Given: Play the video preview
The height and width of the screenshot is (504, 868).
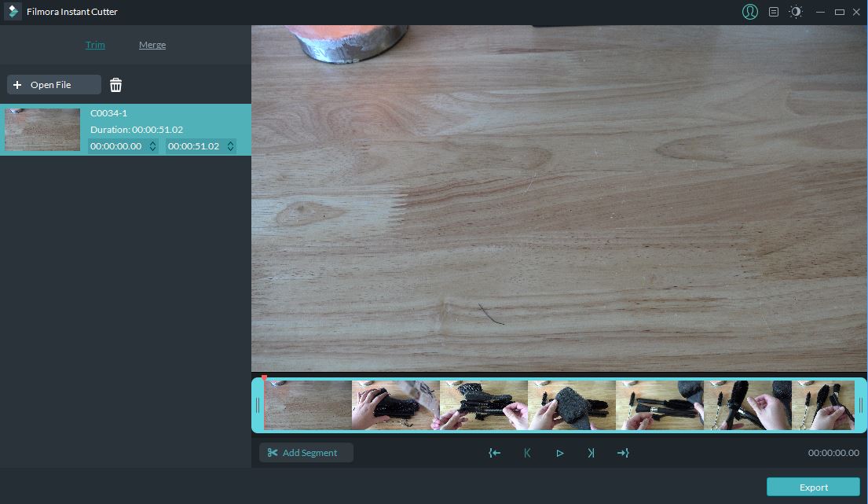Looking at the screenshot, I should coord(559,453).
